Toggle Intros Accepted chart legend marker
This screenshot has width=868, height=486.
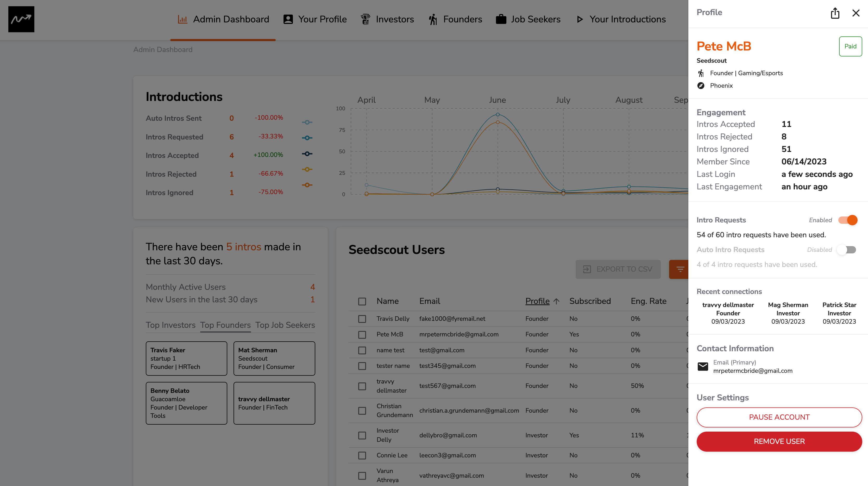(x=307, y=154)
